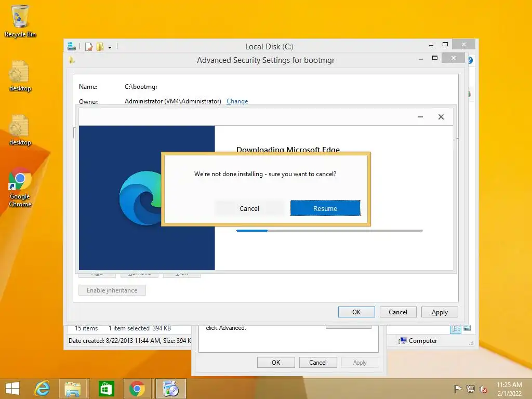Click the '15 items' status text
Screen dimensions: 532x399
point(86,328)
